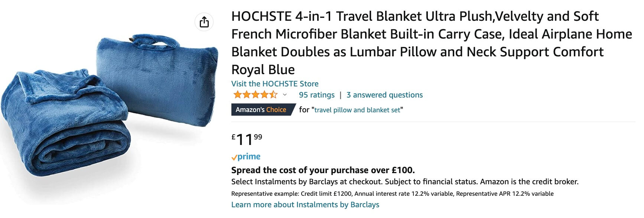Click the half-filled fifth rating star
Viewport: 644px width, 218px height.
click(273, 95)
